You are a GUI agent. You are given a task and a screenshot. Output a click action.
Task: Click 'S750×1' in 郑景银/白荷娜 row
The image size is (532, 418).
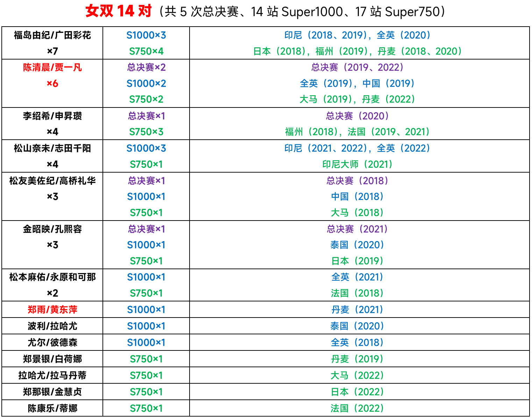(x=146, y=359)
